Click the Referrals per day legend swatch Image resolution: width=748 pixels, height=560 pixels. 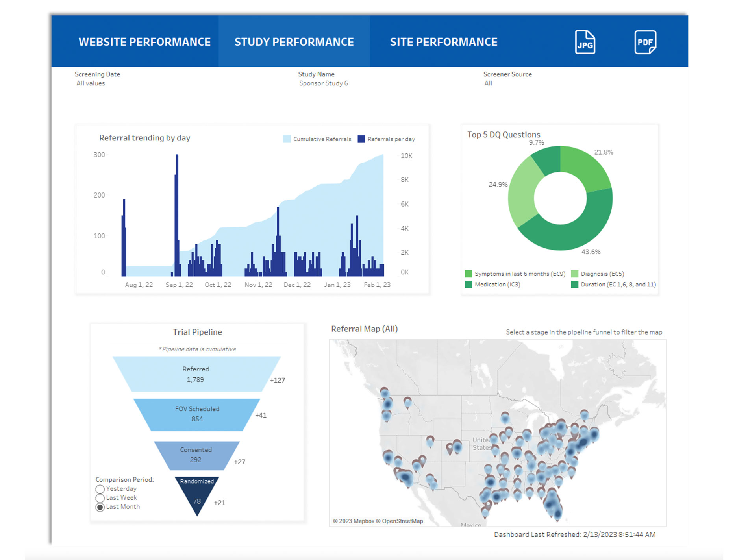[361, 139]
